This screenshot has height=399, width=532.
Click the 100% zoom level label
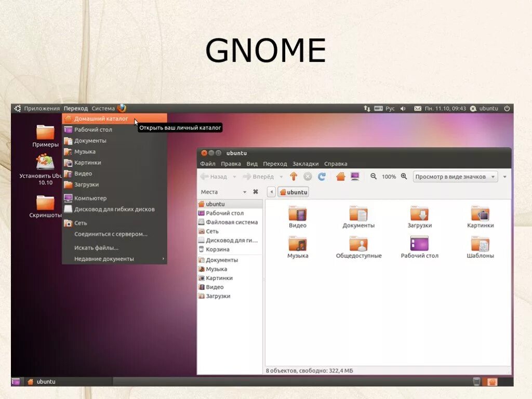click(389, 177)
